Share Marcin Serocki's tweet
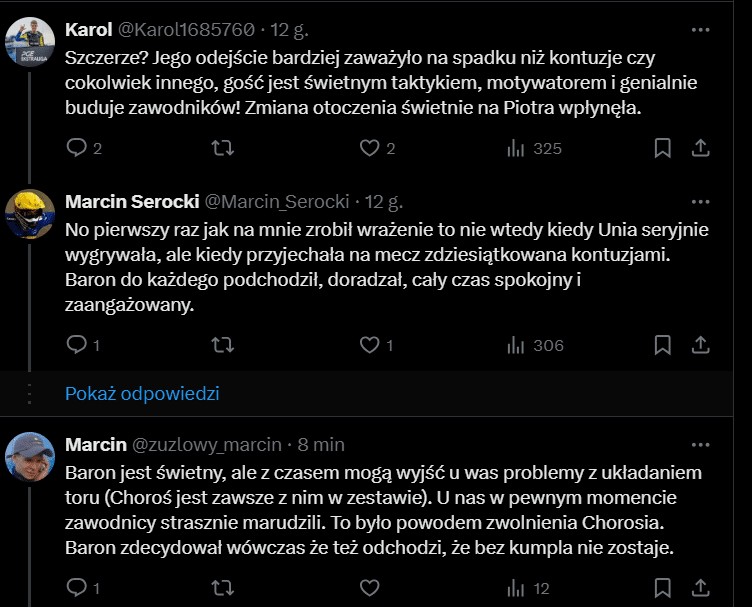This screenshot has width=752, height=607. [701, 345]
